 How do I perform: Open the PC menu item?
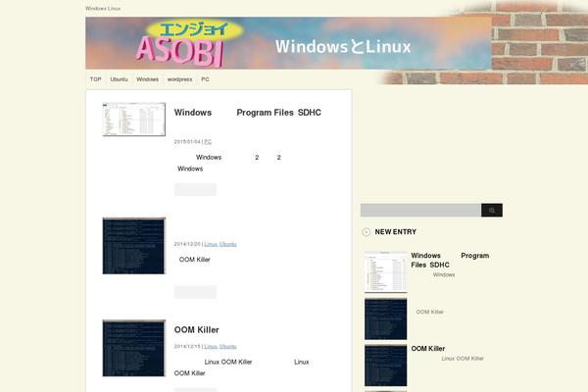[x=205, y=79]
